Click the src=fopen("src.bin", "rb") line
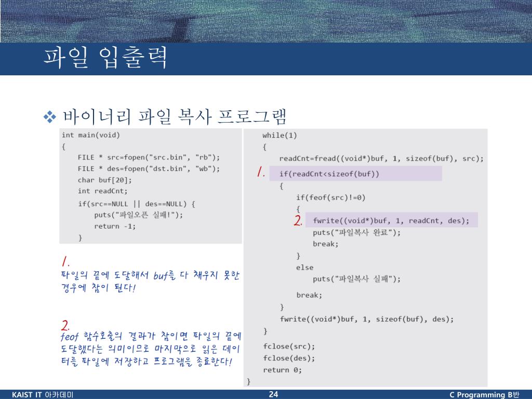This screenshot has height=399, width=532. [x=149, y=157]
